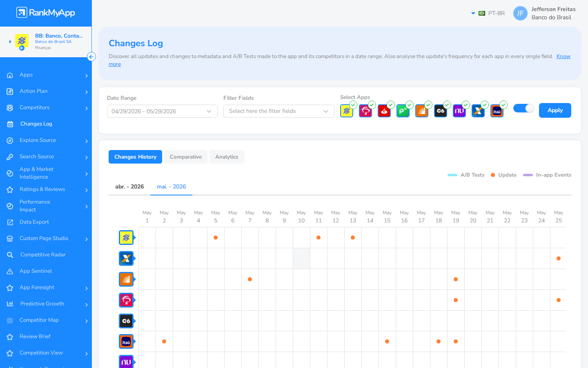This screenshot has height=368, width=588.
Task: Expand the Apps menu chevron
Action: tap(87, 76)
